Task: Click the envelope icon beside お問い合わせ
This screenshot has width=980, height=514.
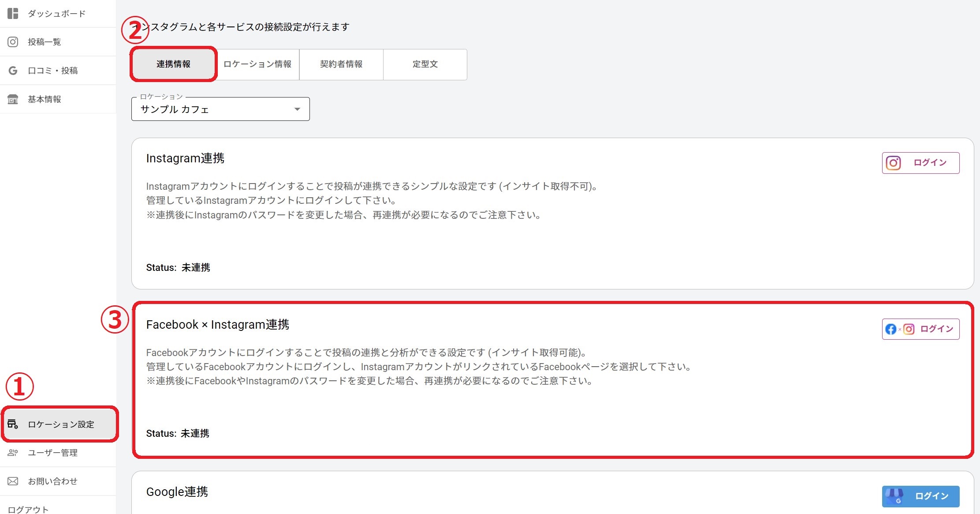Action: point(13,481)
